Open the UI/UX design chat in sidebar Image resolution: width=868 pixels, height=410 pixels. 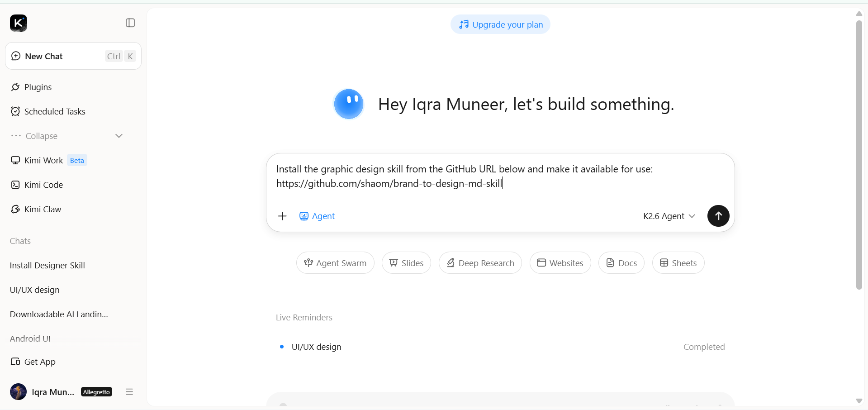[x=35, y=290]
